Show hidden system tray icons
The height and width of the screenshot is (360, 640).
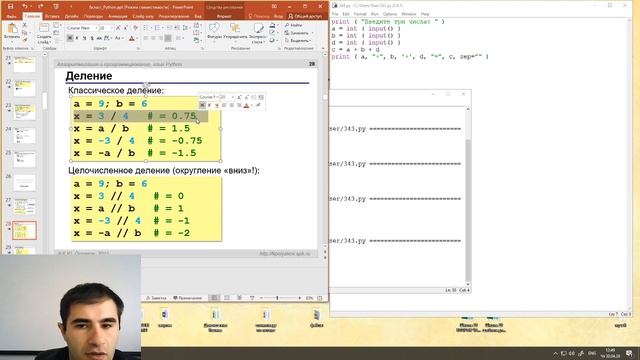click(x=555, y=353)
